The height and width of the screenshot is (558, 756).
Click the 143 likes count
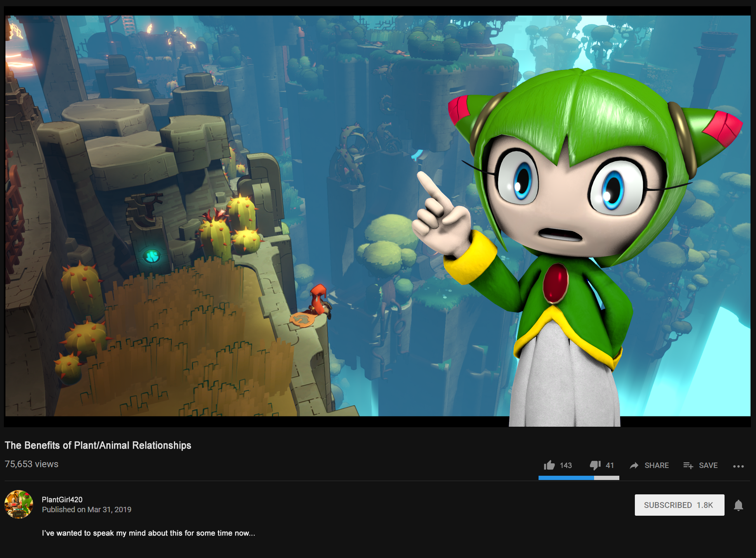click(566, 465)
